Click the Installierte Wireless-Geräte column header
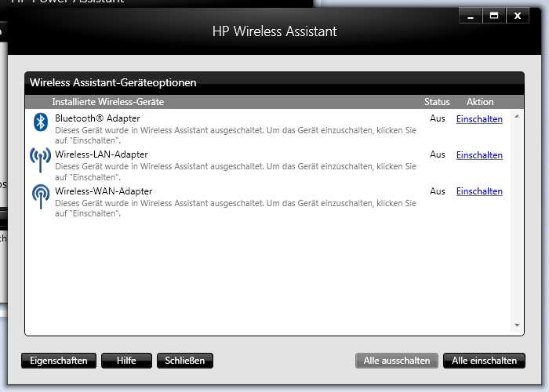549x392 pixels. pos(108,102)
